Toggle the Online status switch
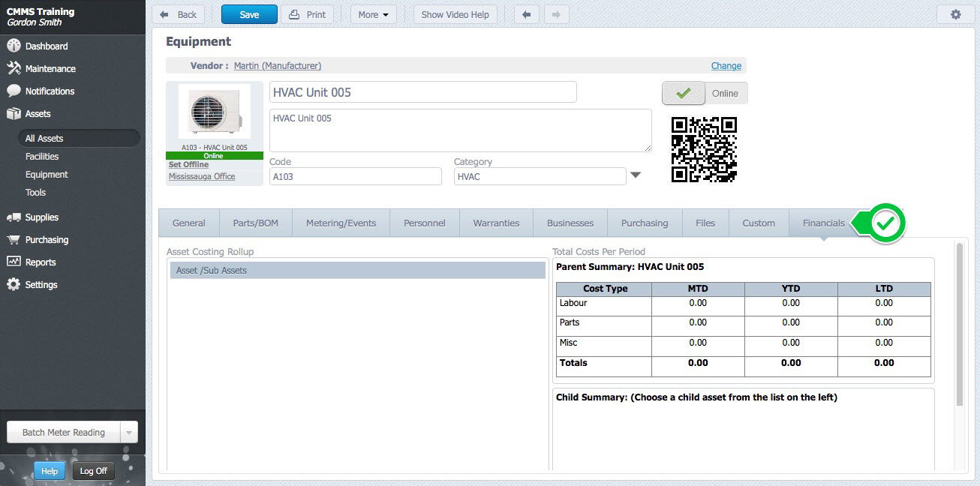The height and width of the screenshot is (486, 980). point(705,93)
